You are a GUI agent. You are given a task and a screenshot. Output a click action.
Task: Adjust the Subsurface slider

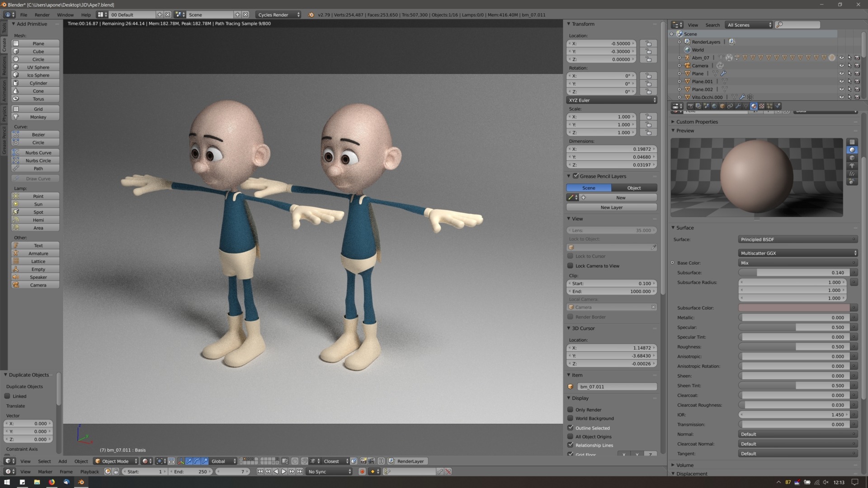click(794, 272)
